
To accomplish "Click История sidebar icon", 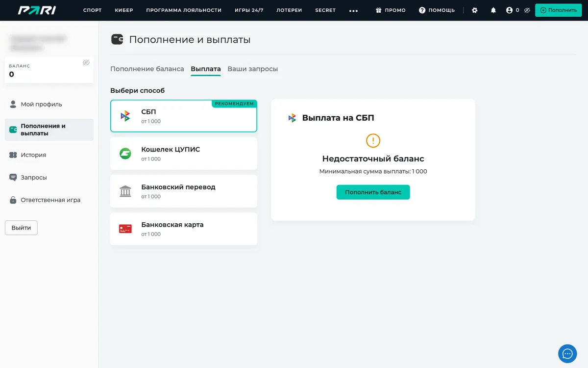I will point(13,155).
